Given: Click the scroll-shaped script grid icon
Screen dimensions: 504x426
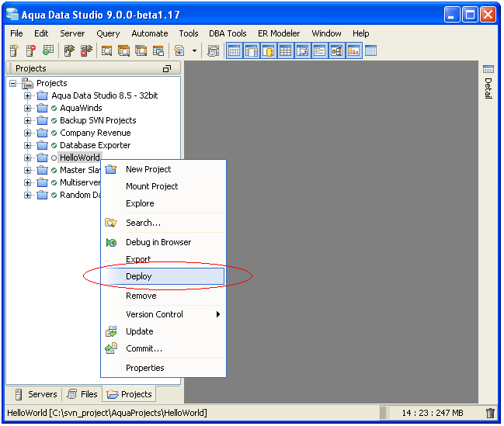Looking at the screenshot, I should point(213,50).
